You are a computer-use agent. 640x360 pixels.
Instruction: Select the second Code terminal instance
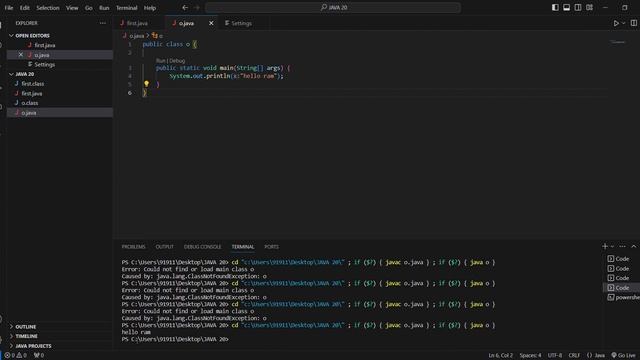point(621,269)
